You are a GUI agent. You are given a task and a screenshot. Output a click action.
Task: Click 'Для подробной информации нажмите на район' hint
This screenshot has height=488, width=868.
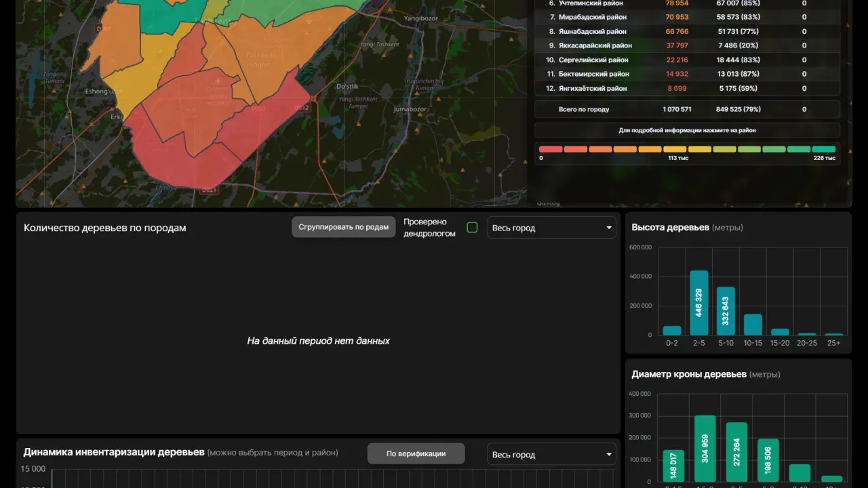687,130
